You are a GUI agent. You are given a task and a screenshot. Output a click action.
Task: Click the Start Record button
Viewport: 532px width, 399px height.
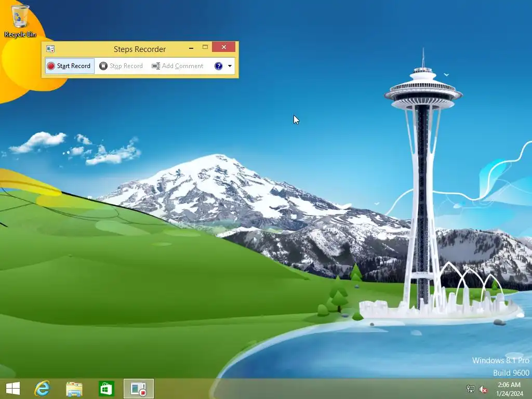point(70,66)
